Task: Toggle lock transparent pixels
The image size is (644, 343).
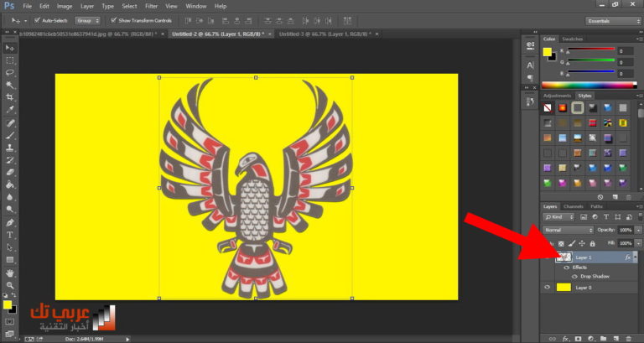Action: click(x=561, y=243)
